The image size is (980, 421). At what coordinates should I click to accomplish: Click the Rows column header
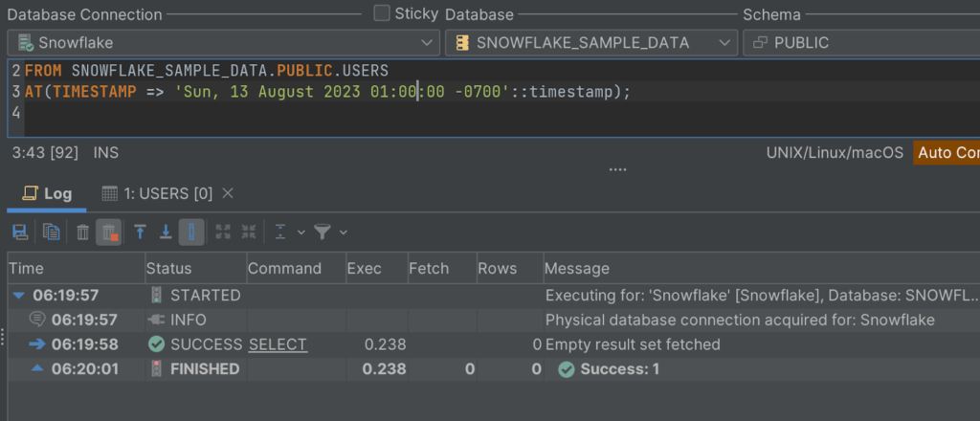click(x=510, y=269)
